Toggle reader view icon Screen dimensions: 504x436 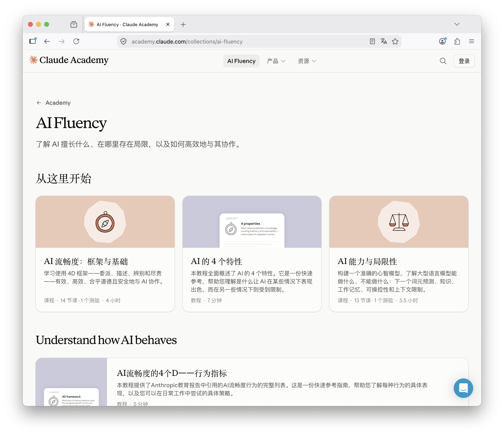click(372, 41)
